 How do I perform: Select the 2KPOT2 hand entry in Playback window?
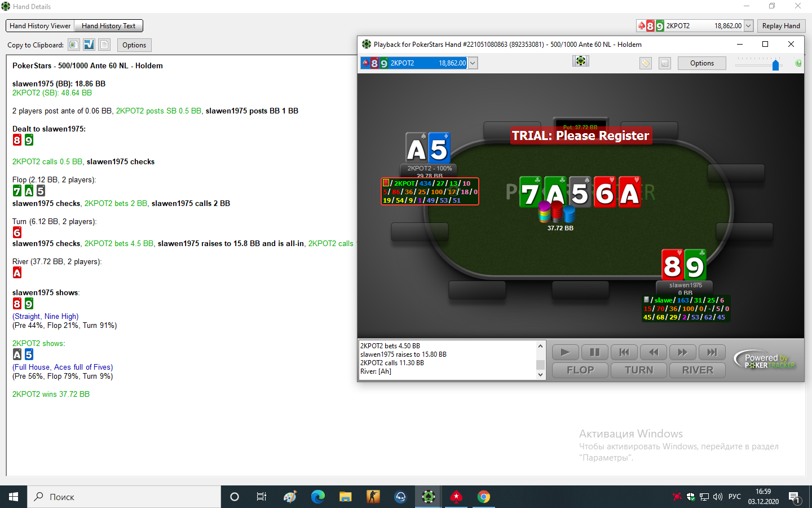(x=414, y=63)
